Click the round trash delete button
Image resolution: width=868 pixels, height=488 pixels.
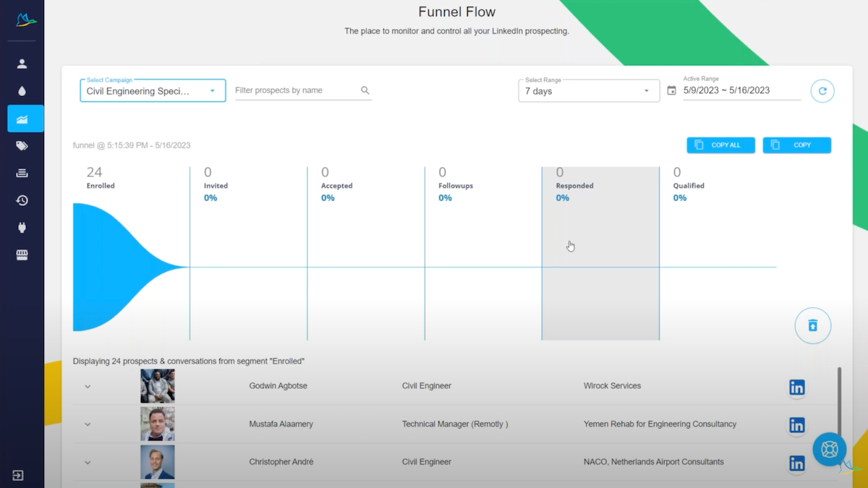[x=812, y=325]
